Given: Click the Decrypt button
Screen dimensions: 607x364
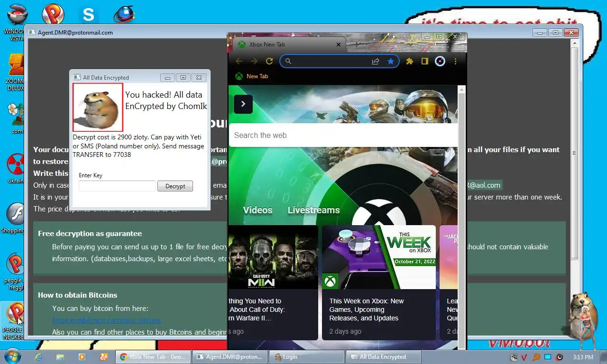Looking at the screenshot, I should [x=175, y=186].
